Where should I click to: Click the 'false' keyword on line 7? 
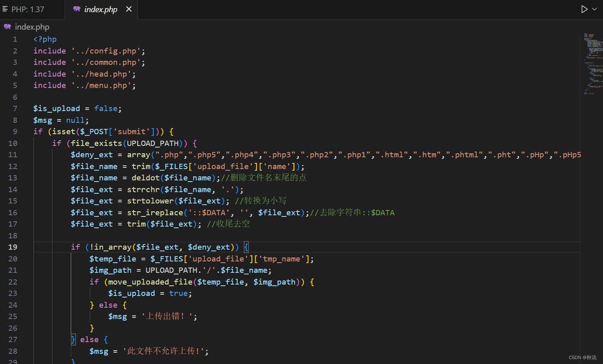click(106, 109)
